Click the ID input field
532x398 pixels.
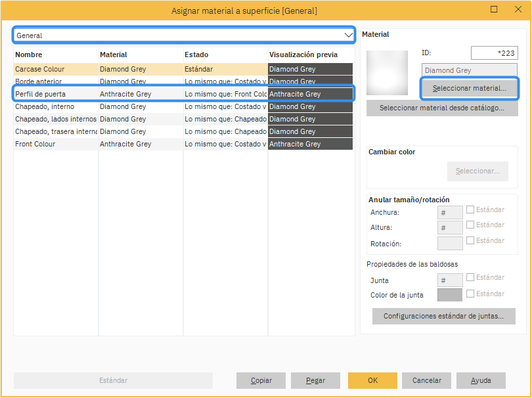point(494,53)
